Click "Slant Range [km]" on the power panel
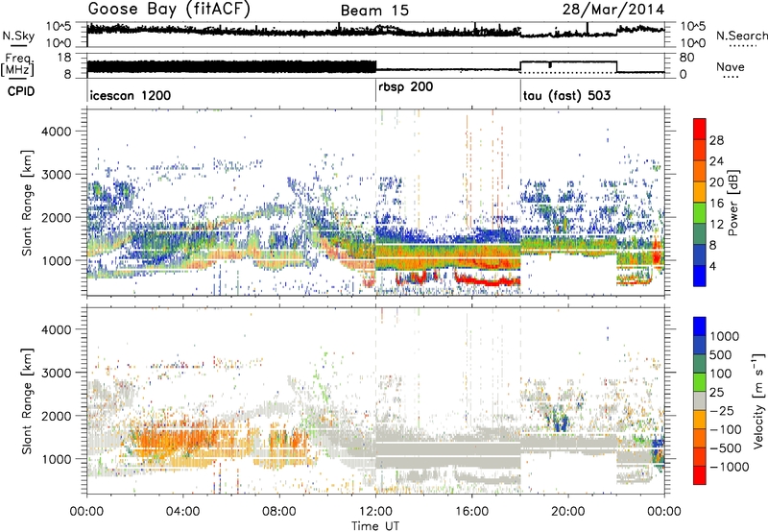 [27, 203]
